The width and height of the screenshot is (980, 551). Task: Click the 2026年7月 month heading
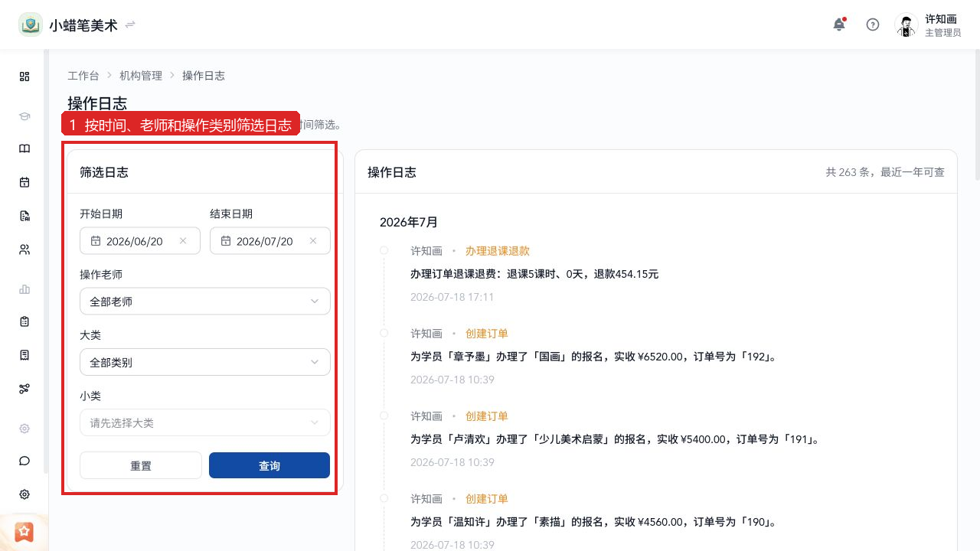(x=409, y=222)
